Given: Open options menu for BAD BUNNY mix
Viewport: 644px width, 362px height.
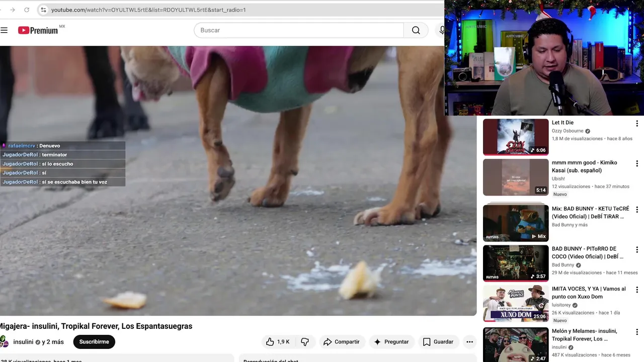Looking at the screenshot, I should click(637, 209).
